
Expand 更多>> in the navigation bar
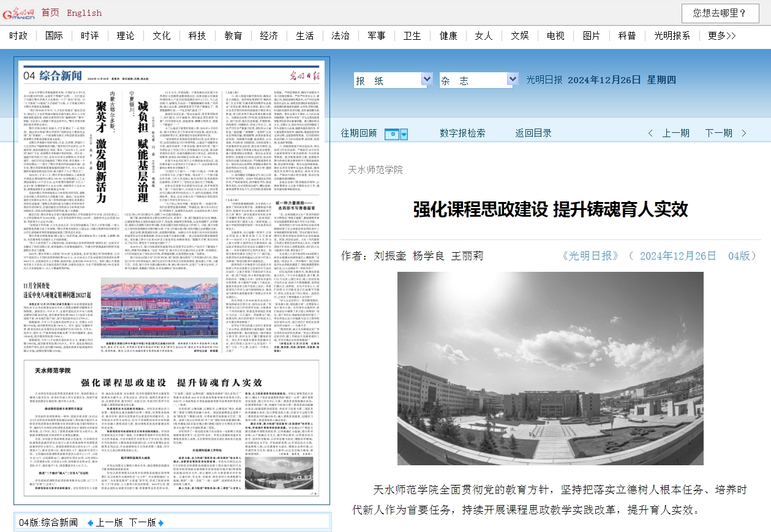pos(721,36)
